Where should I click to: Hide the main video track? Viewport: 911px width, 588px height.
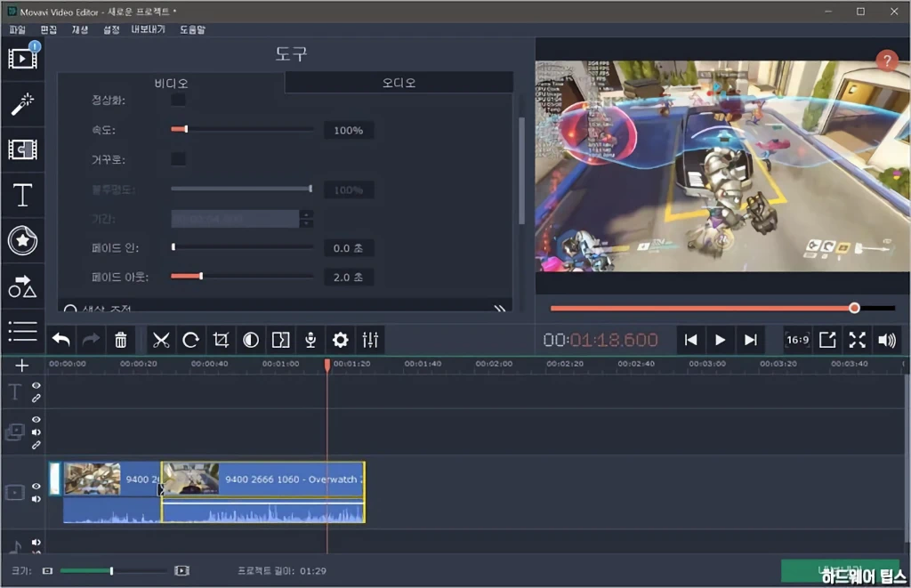coord(36,487)
